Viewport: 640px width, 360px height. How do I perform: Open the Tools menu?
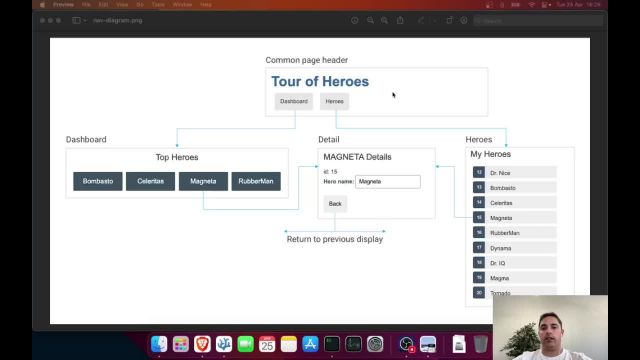(158, 5)
